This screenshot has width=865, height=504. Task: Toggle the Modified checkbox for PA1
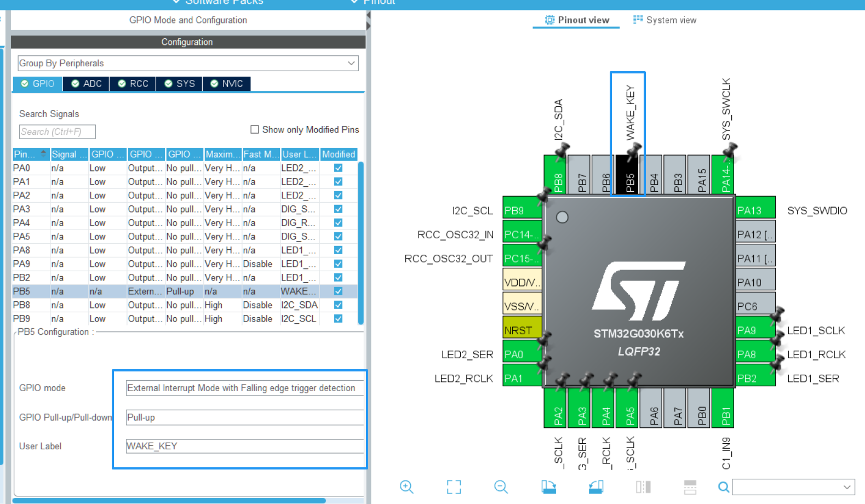click(339, 182)
